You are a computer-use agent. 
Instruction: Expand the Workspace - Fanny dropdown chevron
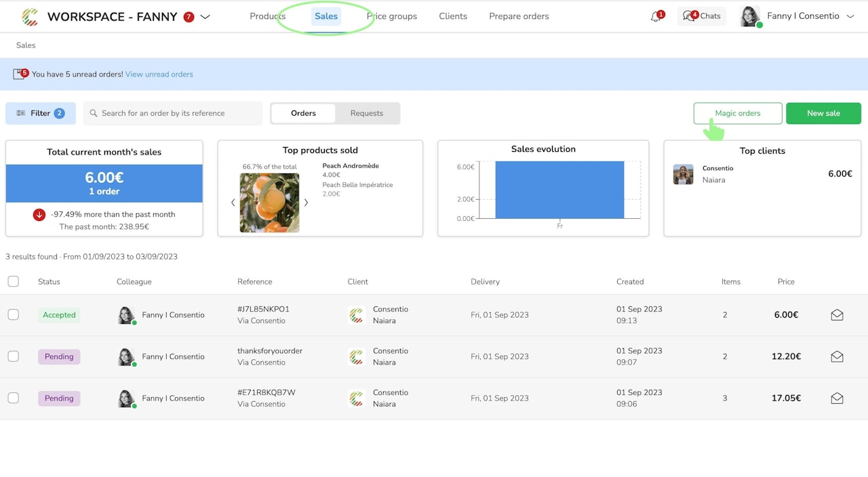pos(205,17)
